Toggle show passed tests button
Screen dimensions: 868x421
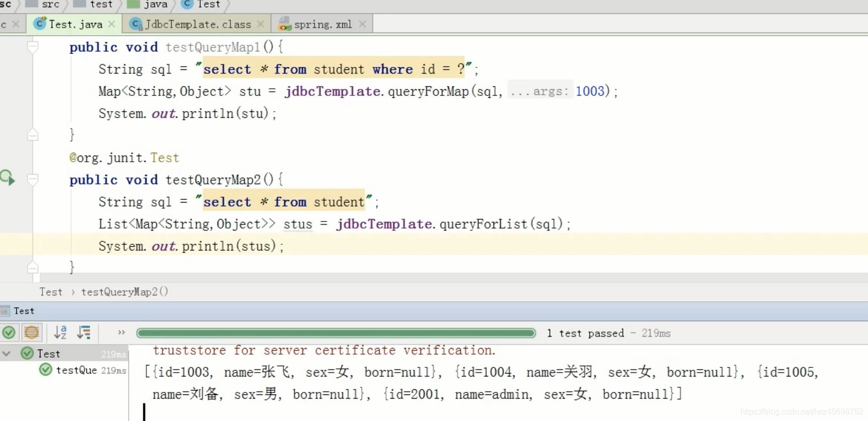9,333
